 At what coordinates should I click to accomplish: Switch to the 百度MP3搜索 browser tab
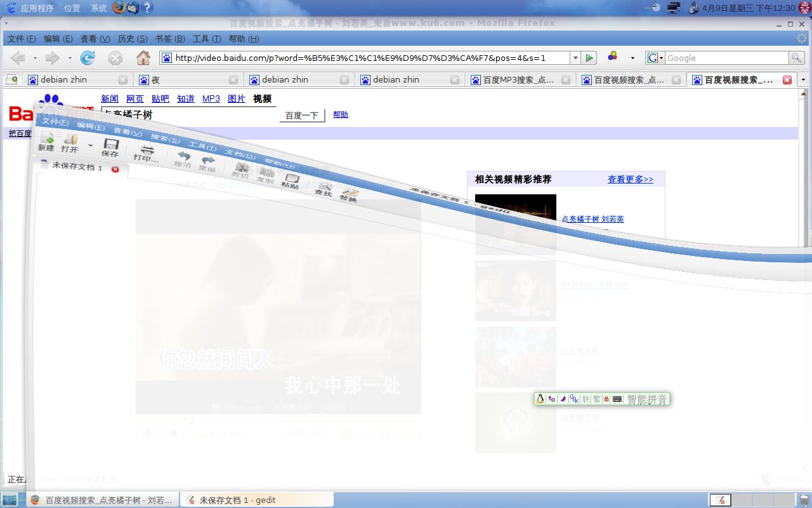pos(520,80)
